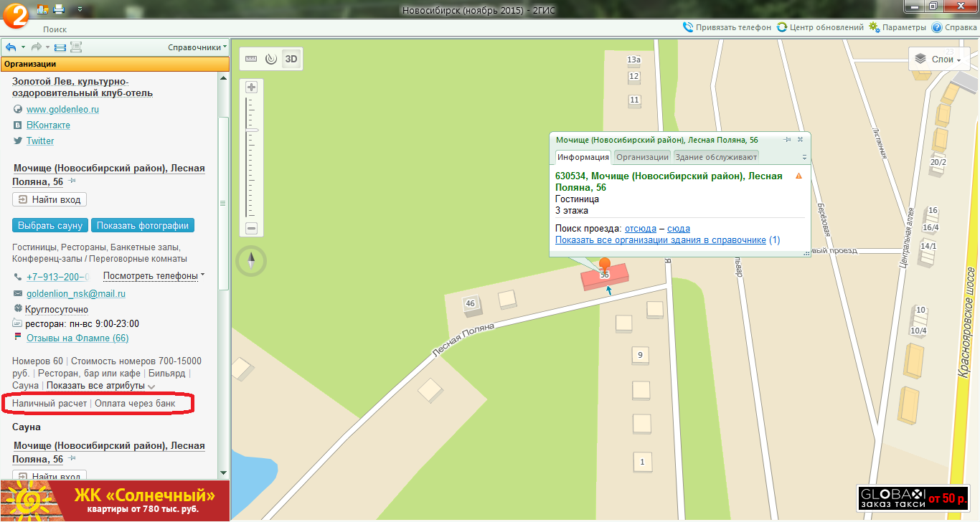Click отсюда route link

pyautogui.click(x=641, y=229)
